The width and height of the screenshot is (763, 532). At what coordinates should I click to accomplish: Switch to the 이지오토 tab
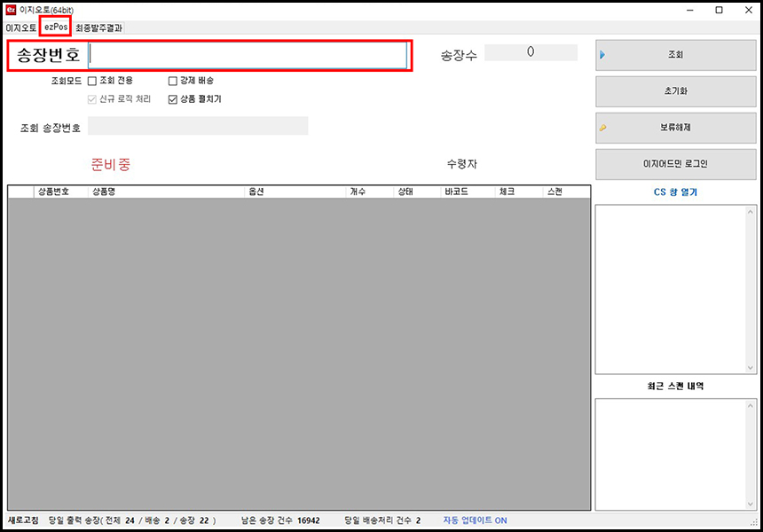21,27
